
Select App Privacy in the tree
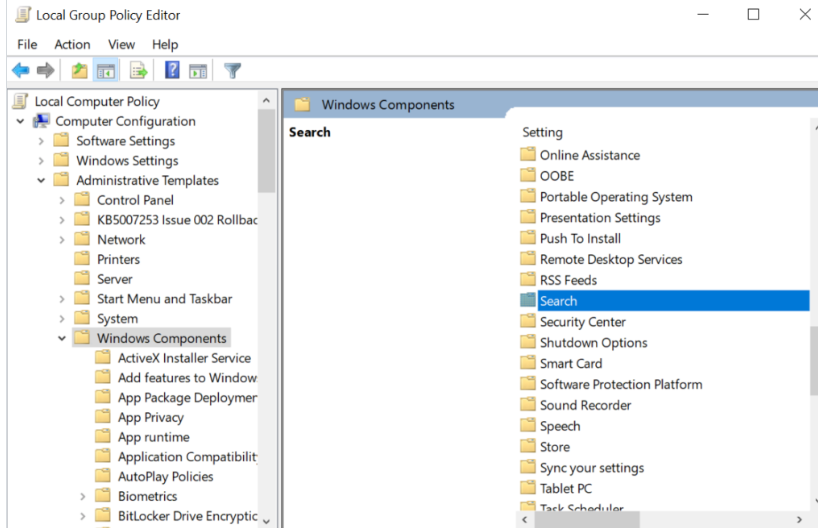(x=151, y=417)
